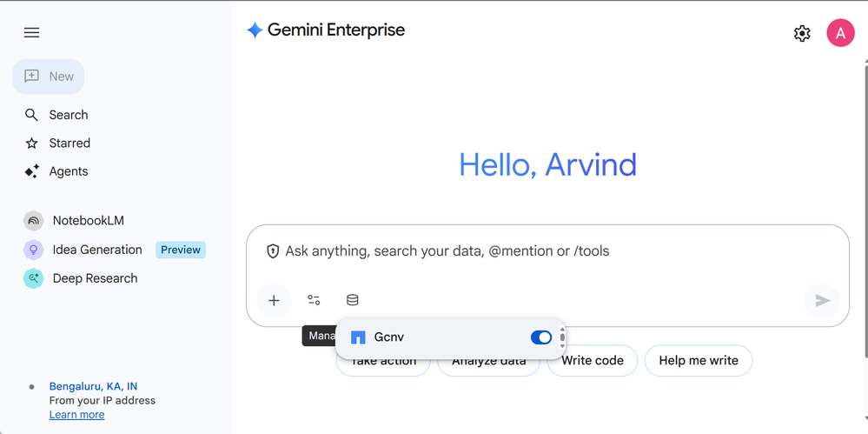Open the Starred section
Viewport: 868px width, 434px height.
pos(69,143)
